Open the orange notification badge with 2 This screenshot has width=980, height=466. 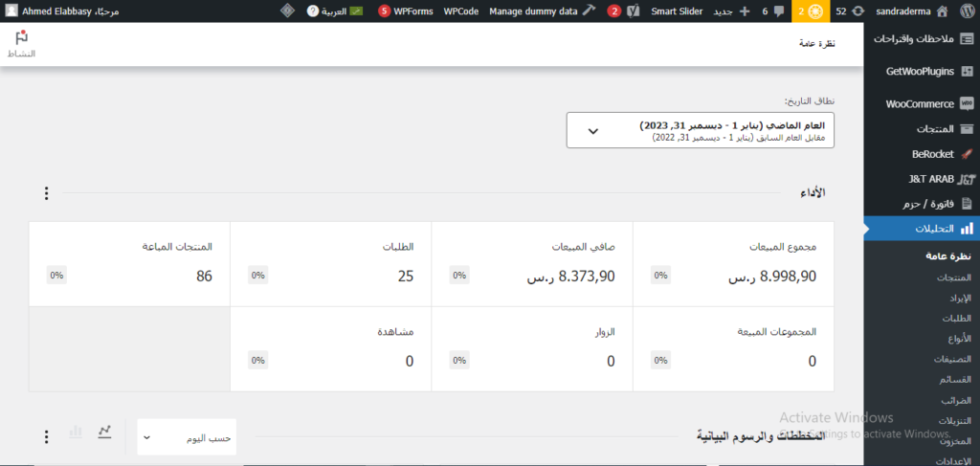810,11
